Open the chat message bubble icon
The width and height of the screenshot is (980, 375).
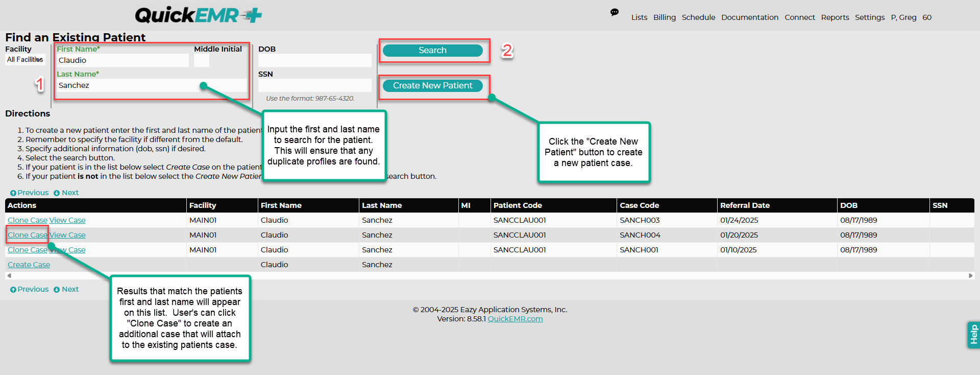coord(615,12)
